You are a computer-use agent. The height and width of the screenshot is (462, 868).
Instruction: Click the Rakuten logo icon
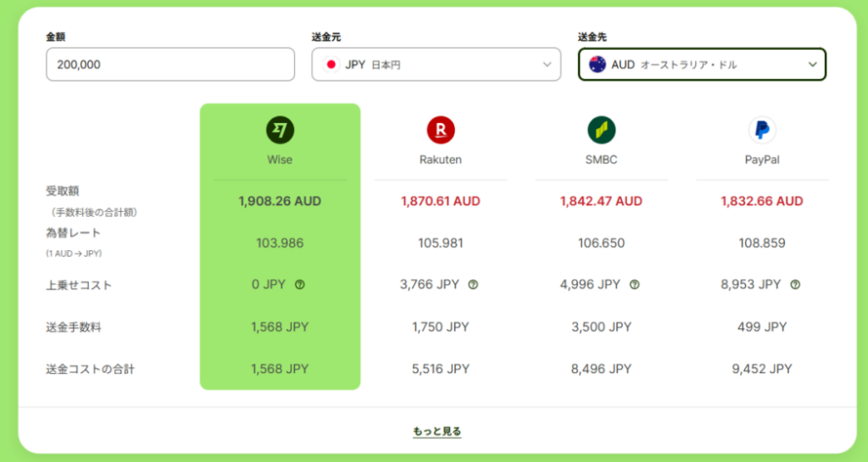[441, 130]
